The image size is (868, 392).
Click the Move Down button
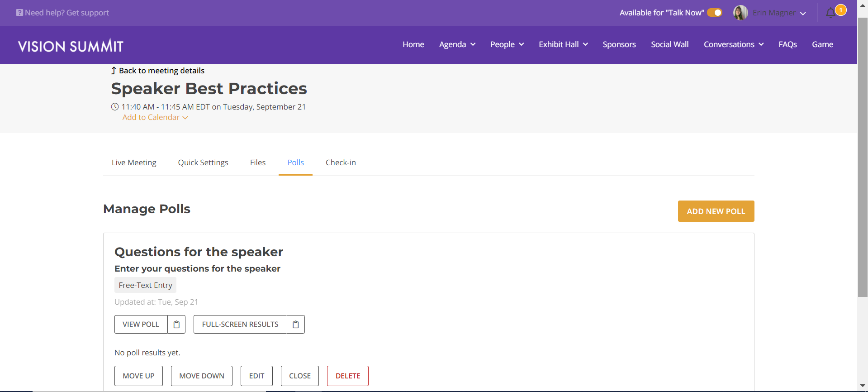pyautogui.click(x=202, y=376)
